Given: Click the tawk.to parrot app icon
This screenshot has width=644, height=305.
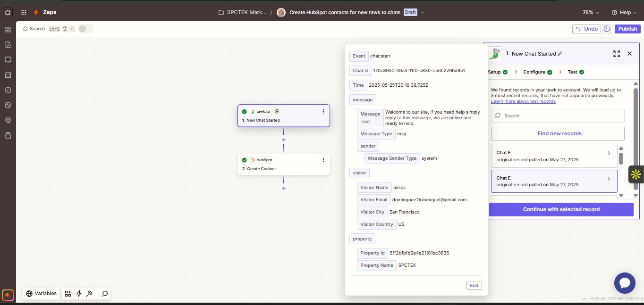Looking at the screenshot, I should coord(494,54).
